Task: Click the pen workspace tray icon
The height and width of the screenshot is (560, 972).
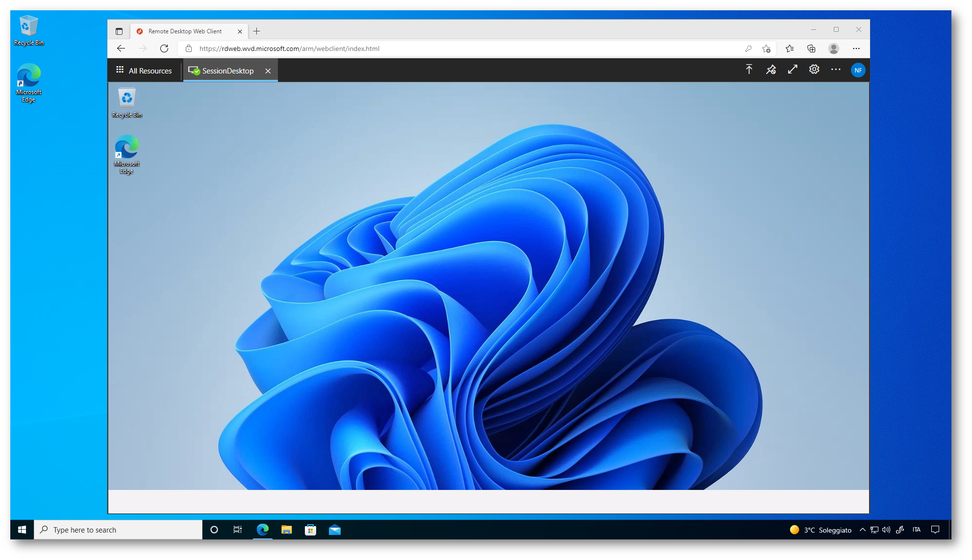Action: point(900,530)
